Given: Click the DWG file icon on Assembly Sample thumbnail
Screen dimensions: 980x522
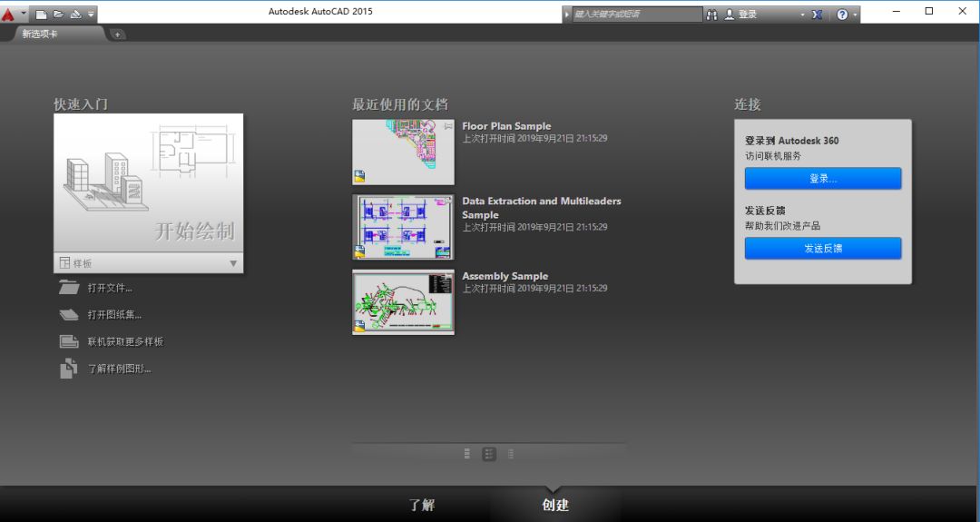Looking at the screenshot, I should point(359,326).
